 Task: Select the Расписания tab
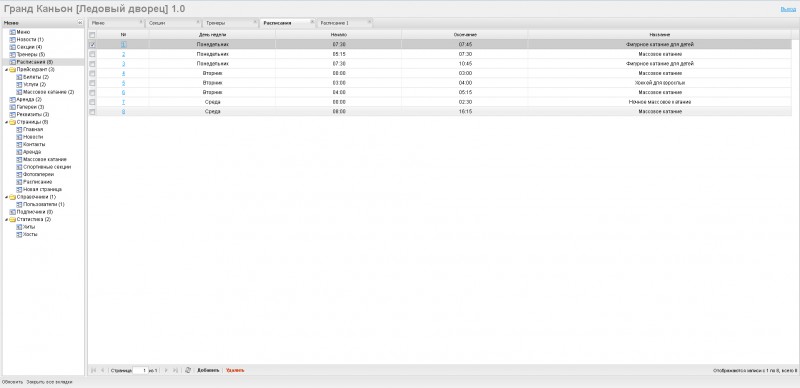(x=287, y=23)
